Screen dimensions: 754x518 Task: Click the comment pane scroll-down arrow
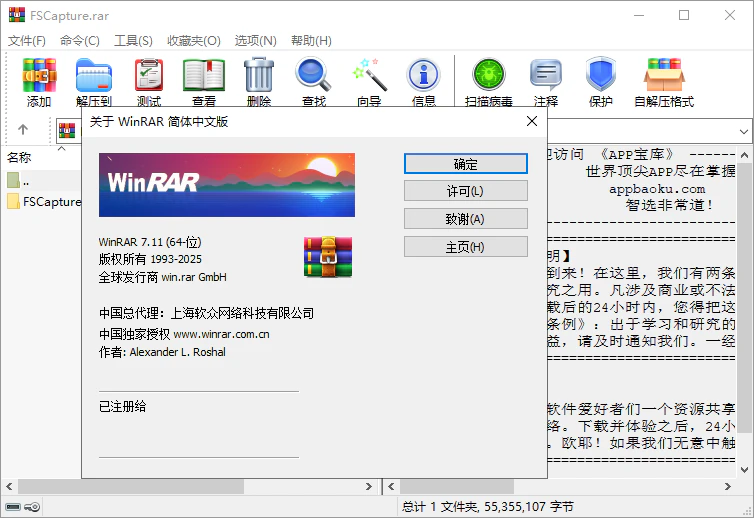click(744, 470)
